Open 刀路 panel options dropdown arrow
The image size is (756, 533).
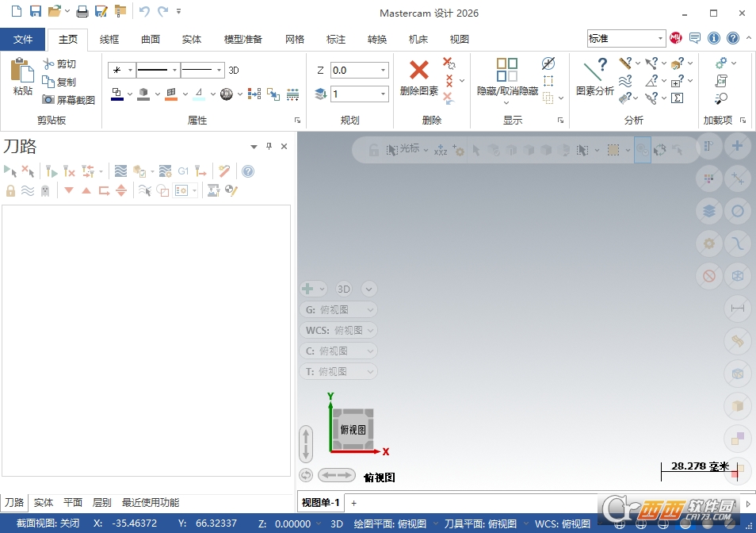point(254,147)
